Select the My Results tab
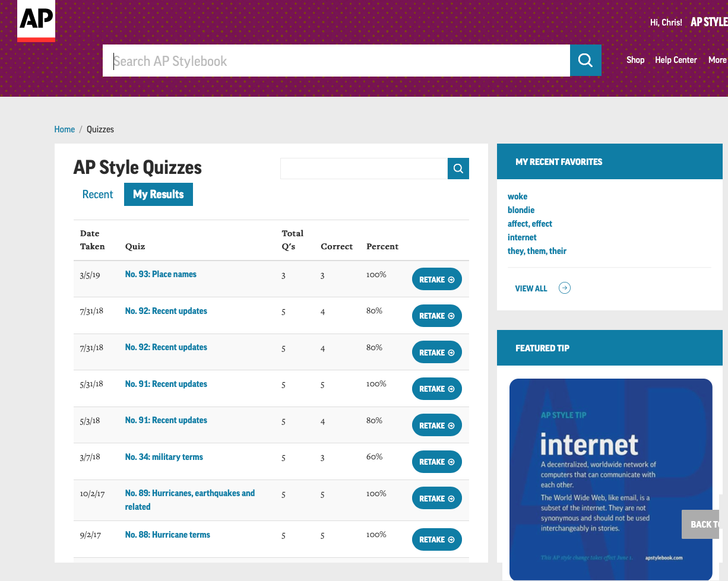The image size is (728, 581). (159, 194)
